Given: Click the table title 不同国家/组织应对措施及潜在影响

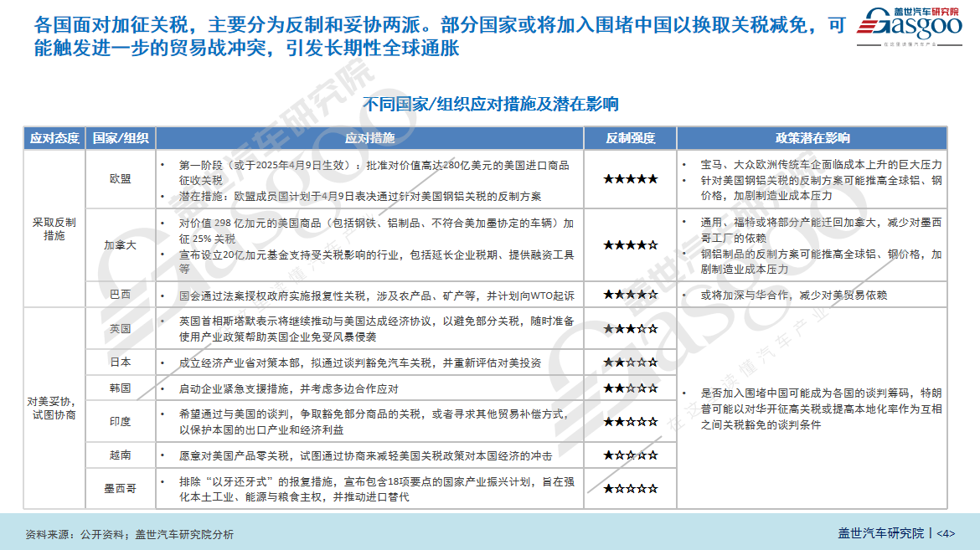Looking at the screenshot, I should [x=490, y=105].
